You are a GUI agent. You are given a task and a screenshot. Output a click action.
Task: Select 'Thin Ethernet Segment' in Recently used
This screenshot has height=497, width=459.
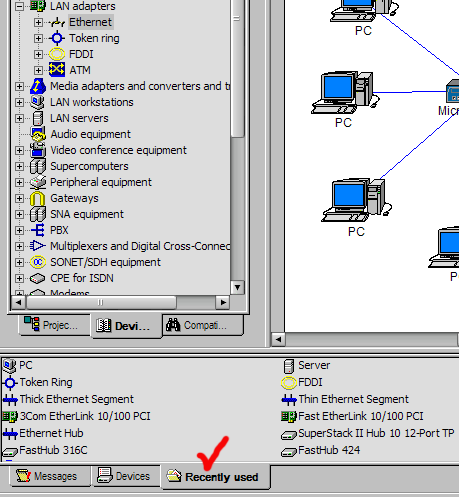pos(353,399)
